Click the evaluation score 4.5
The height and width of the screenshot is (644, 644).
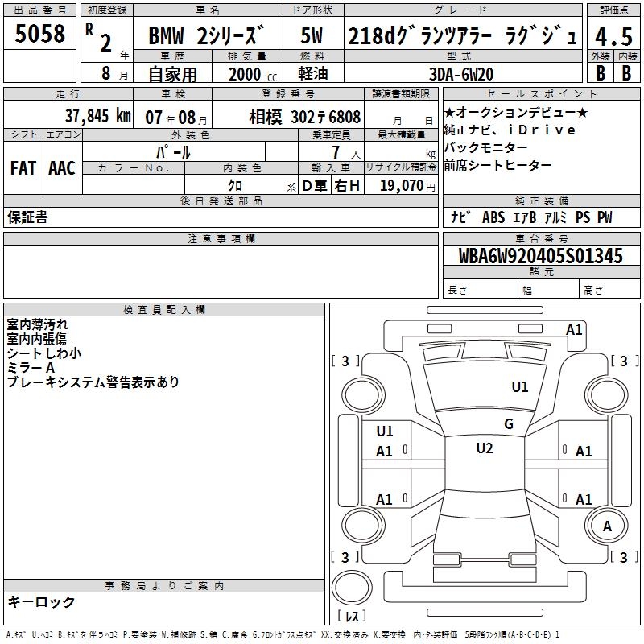pos(613,36)
